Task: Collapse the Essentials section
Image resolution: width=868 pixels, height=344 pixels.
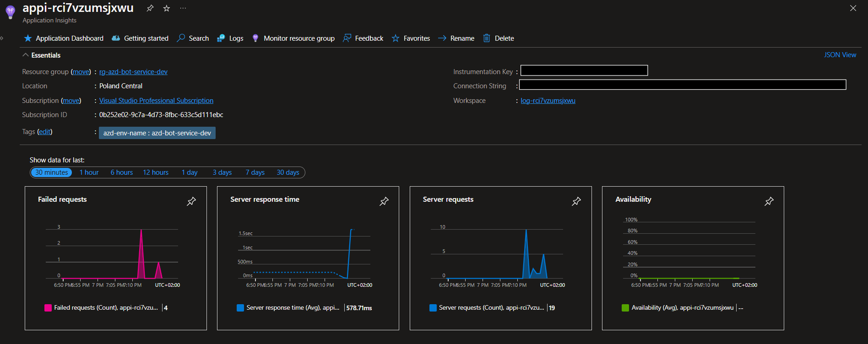Action: click(41, 55)
